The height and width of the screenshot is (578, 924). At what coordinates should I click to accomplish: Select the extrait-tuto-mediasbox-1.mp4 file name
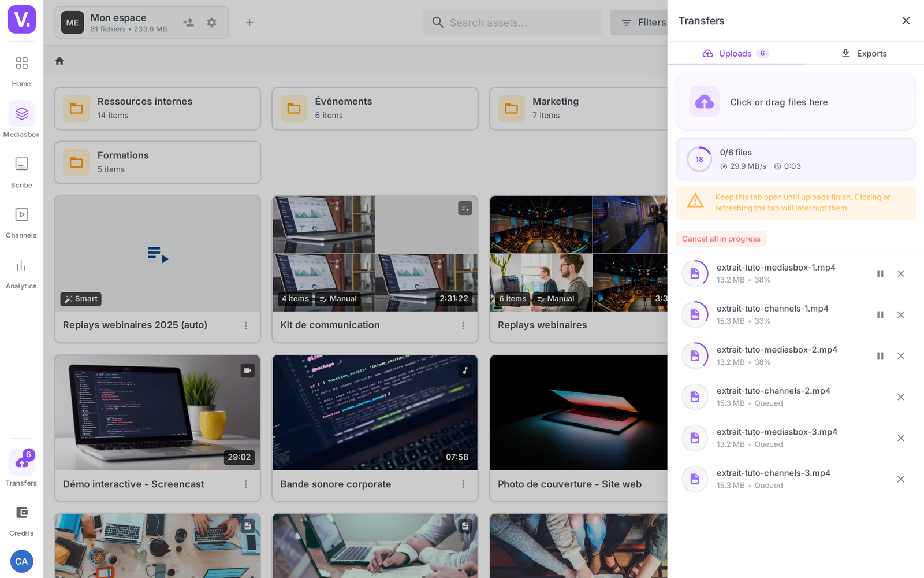pyautogui.click(x=776, y=268)
